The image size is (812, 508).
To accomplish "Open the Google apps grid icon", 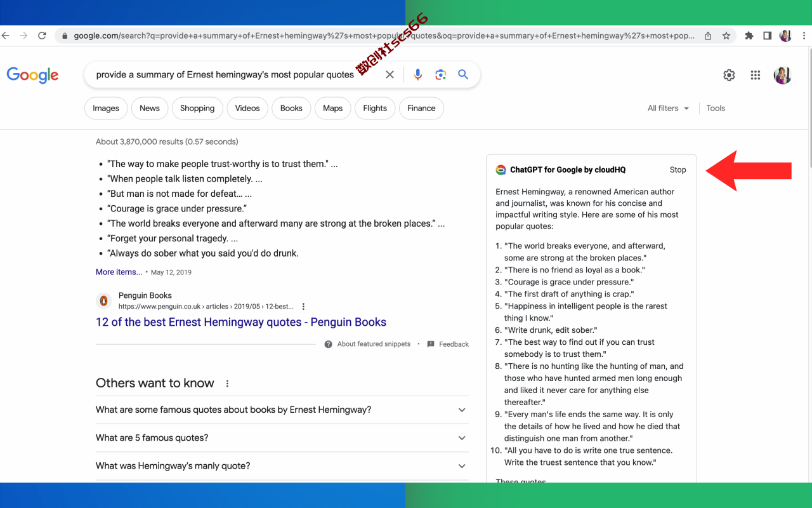I will click(755, 76).
